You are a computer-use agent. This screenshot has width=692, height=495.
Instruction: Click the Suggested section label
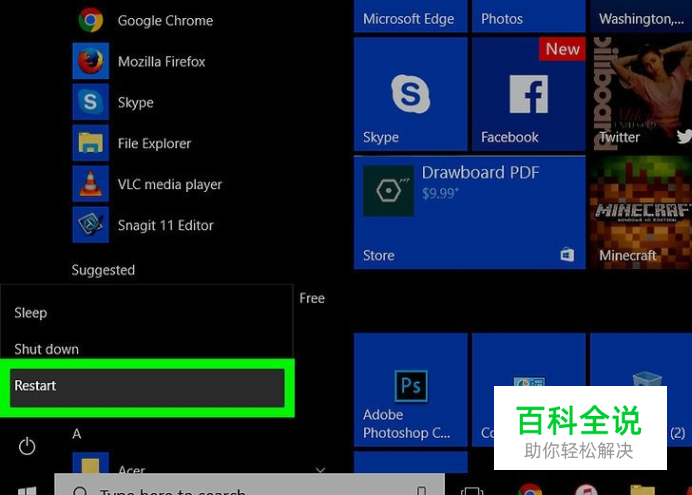[103, 270]
